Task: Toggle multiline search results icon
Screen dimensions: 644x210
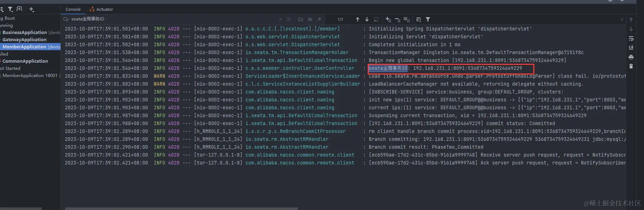Action: coord(419,19)
